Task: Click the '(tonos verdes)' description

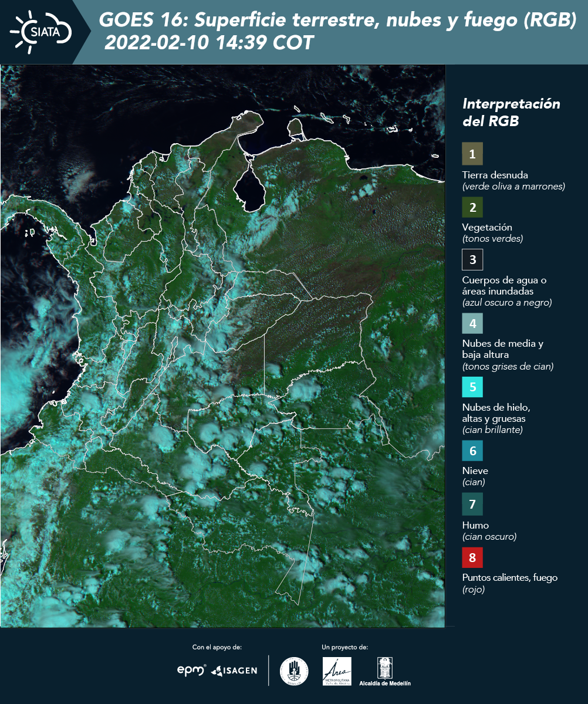Action: tap(492, 239)
